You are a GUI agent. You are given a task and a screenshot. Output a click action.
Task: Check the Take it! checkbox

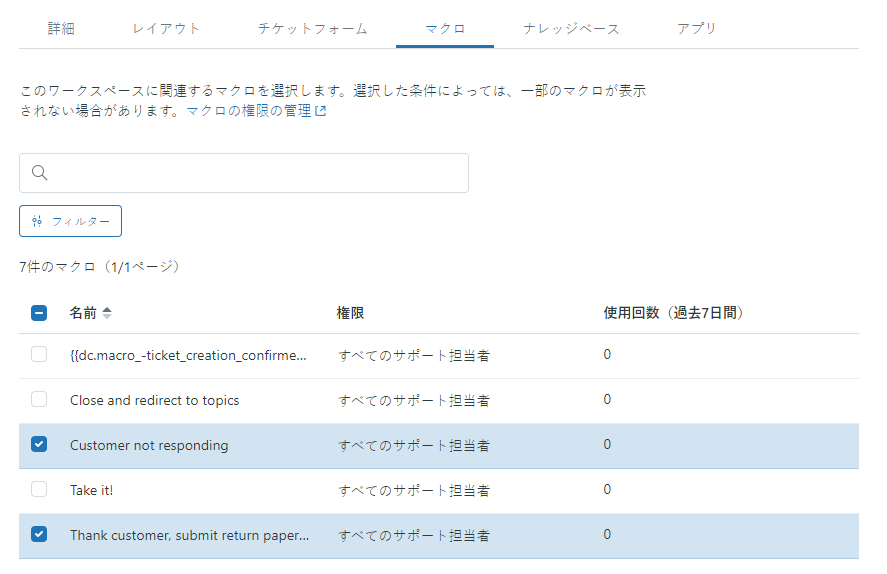pyautogui.click(x=39, y=489)
